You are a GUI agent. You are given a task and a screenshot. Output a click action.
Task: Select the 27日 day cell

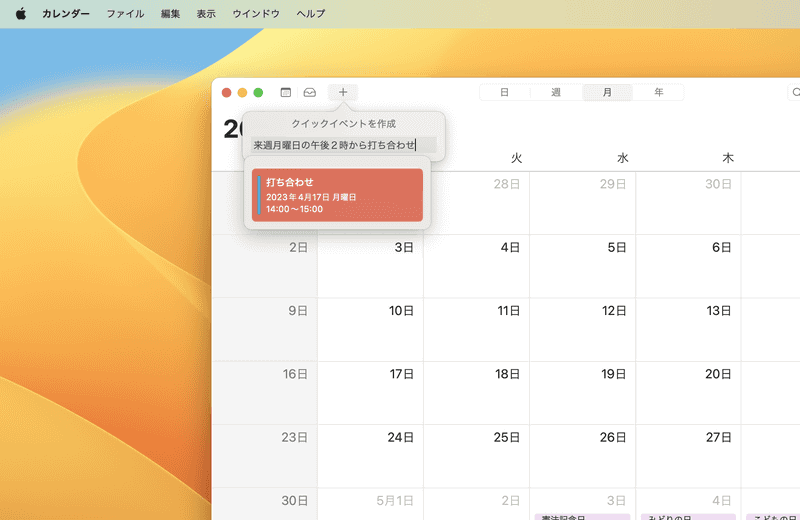pyautogui.click(x=688, y=456)
